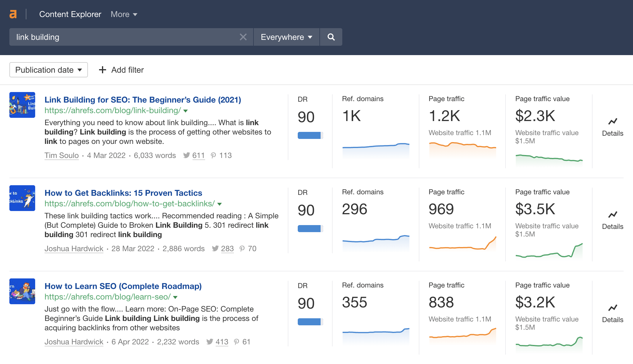Image resolution: width=633 pixels, height=364 pixels.
Task: Open the More menu
Action: tap(123, 14)
